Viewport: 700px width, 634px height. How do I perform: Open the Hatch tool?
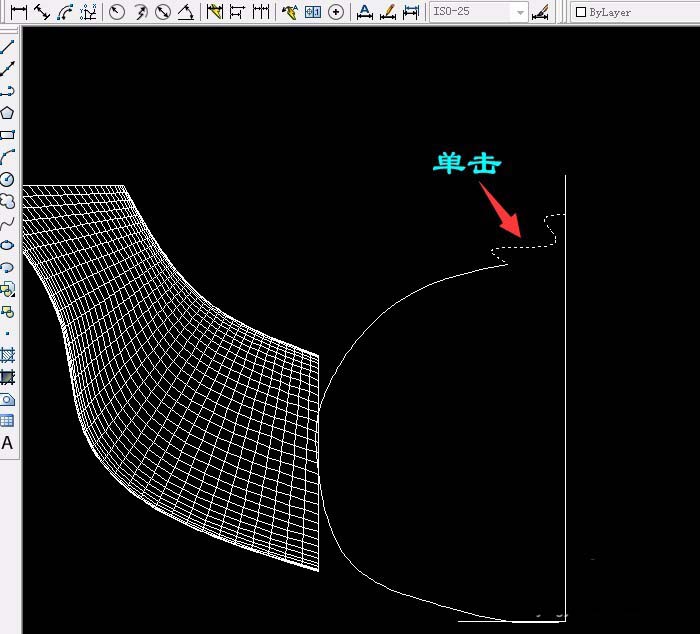pyautogui.click(x=7, y=355)
